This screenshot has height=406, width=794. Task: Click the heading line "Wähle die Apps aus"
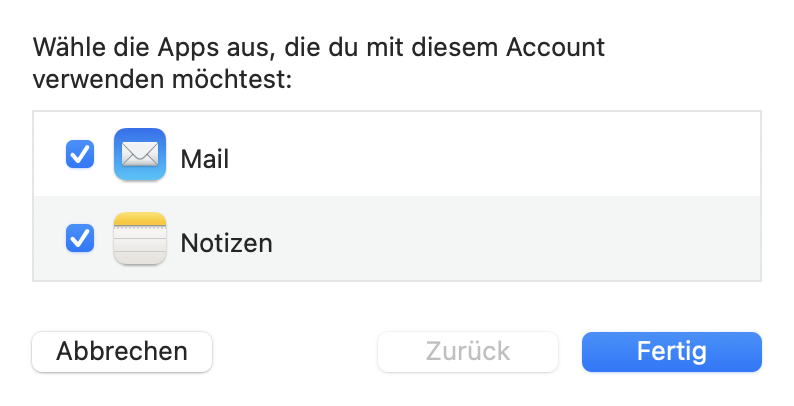[x=130, y=47]
